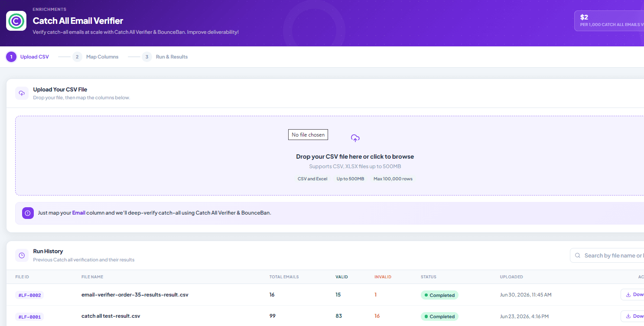Click the 'CSV and Excel' tag
This screenshot has width=644, height=326.
tap(312, 179)
